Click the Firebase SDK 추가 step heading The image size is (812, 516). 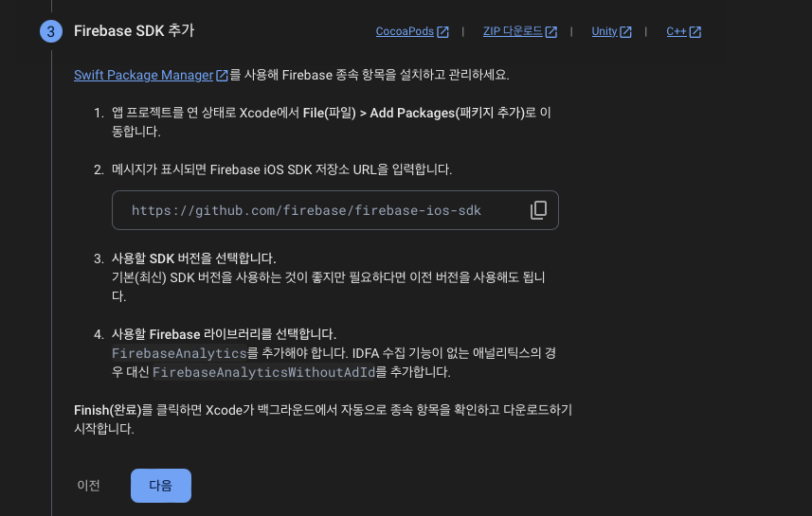tap(135, 31)
